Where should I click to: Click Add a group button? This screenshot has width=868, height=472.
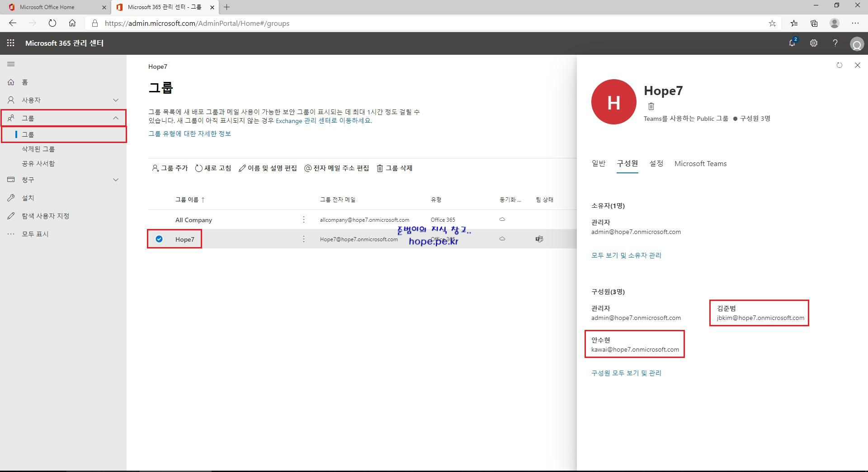[x=170, y=168]
